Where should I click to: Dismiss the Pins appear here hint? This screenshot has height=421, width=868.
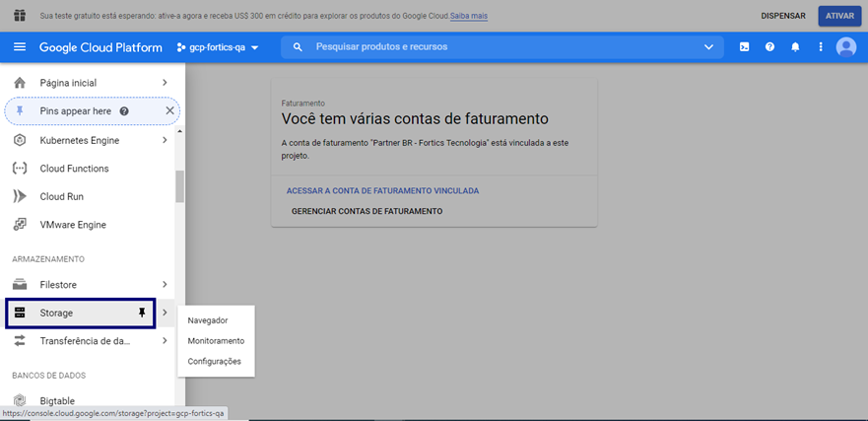pos(169,110)
